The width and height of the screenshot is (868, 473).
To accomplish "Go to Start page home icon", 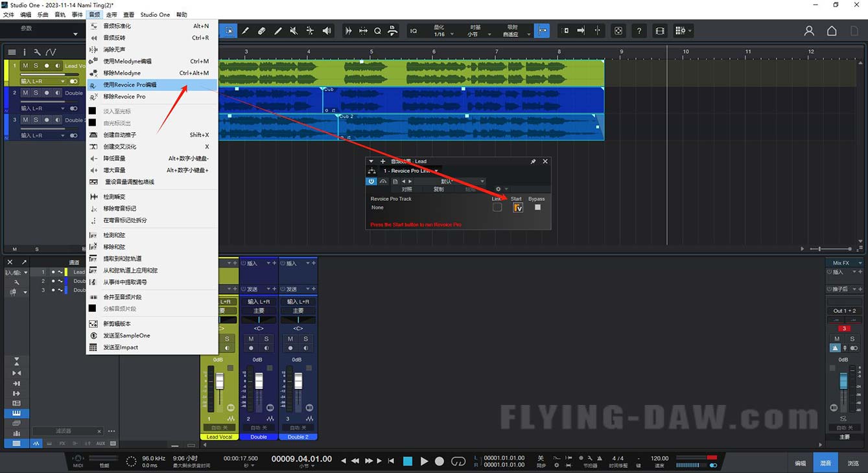I will pyautogui.click(x=832, y=30).
